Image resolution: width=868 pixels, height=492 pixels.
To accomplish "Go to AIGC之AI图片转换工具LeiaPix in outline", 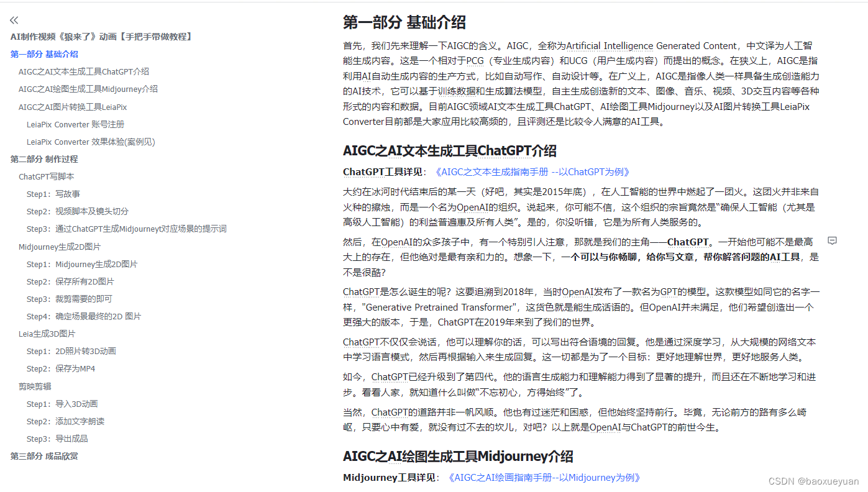I will (73, 107).
